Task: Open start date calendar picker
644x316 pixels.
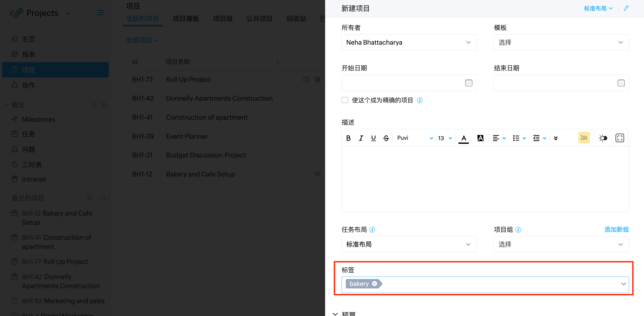Action: tap(468, 83)
